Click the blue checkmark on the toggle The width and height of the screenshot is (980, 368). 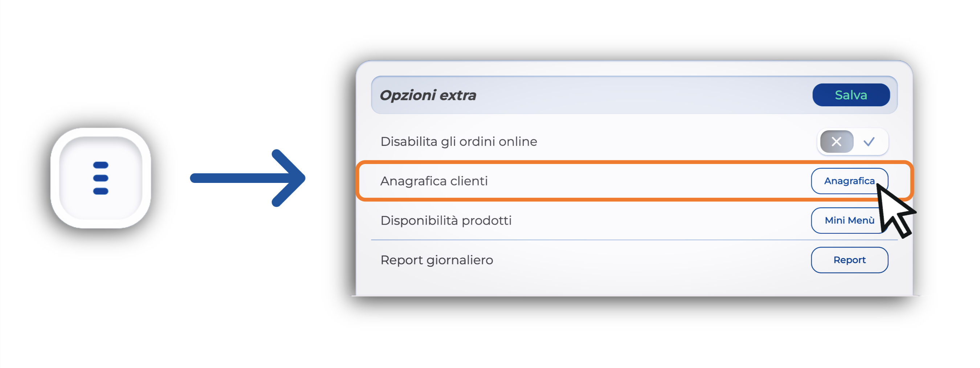pyautogui.click(x=869, y=142)
